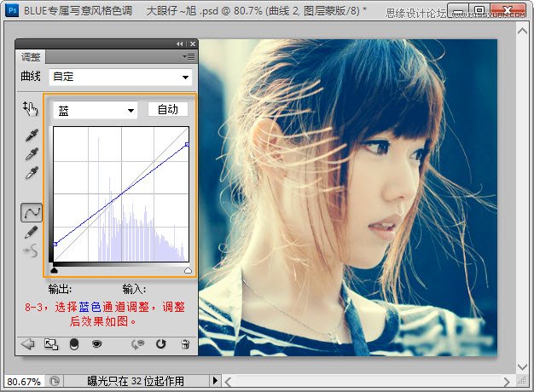Image resolution: width=534 pixels, height=392 pixels.
Task: Click the return to adjustment list arrow
Action: pos(27,344)
